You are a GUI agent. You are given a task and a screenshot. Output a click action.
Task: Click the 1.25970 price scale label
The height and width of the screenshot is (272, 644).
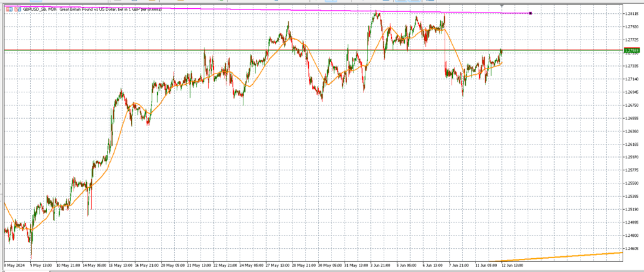(631, 157)
